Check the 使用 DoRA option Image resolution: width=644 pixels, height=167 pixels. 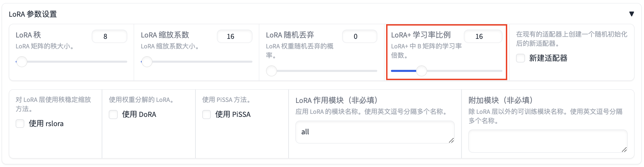click(x=113, y=115)
